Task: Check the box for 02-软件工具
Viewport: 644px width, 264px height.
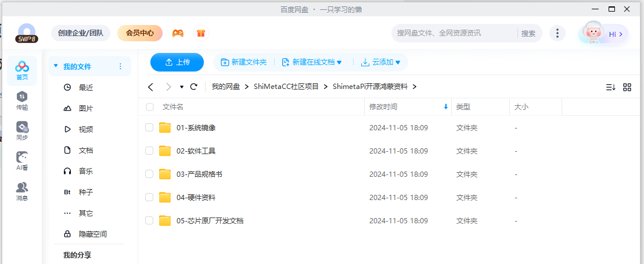Action: coord(149,151)
